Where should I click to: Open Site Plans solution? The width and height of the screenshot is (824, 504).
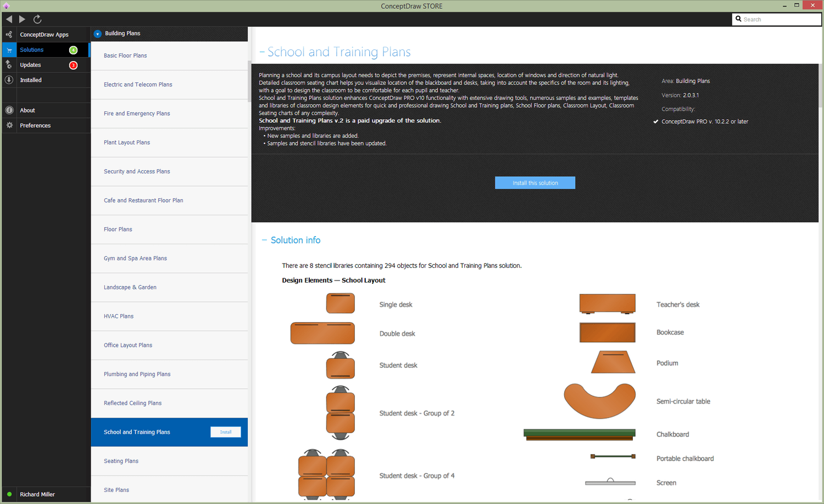(x=169, y=490)
